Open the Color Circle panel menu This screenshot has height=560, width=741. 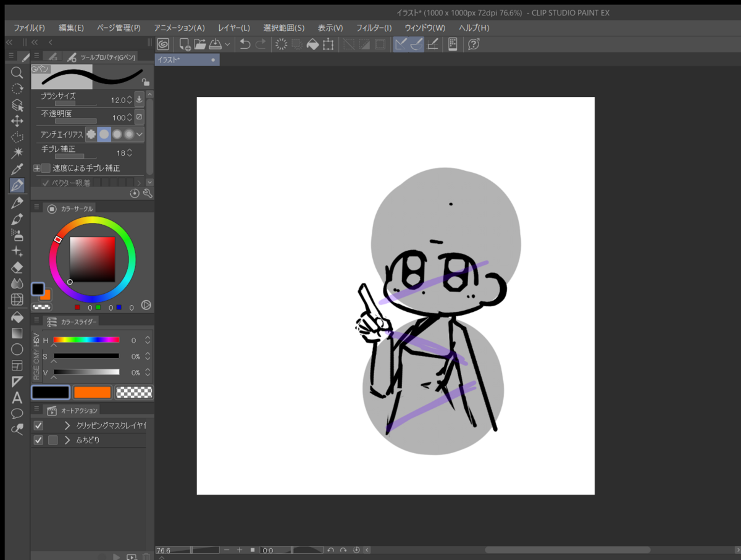coord(36,208)
